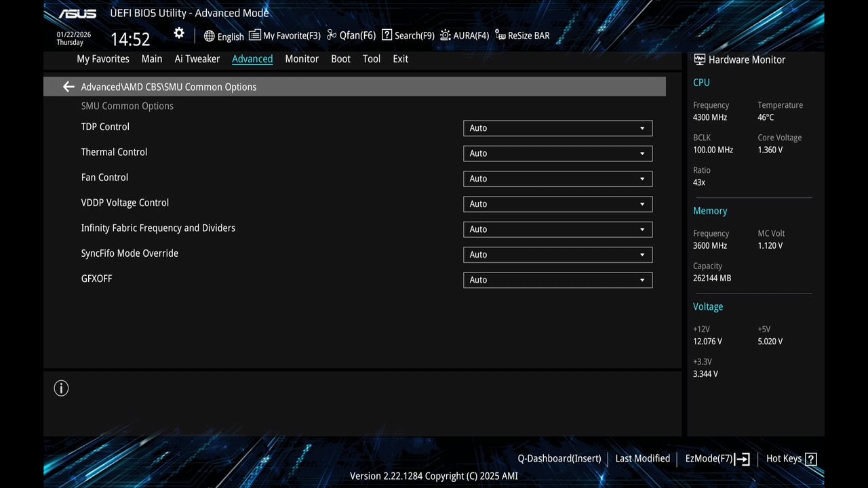Change Infinity Fabric Frequency and Dividers setting
Image resolution: width=868 pixels, height=488 pixels.
[557, 229]
